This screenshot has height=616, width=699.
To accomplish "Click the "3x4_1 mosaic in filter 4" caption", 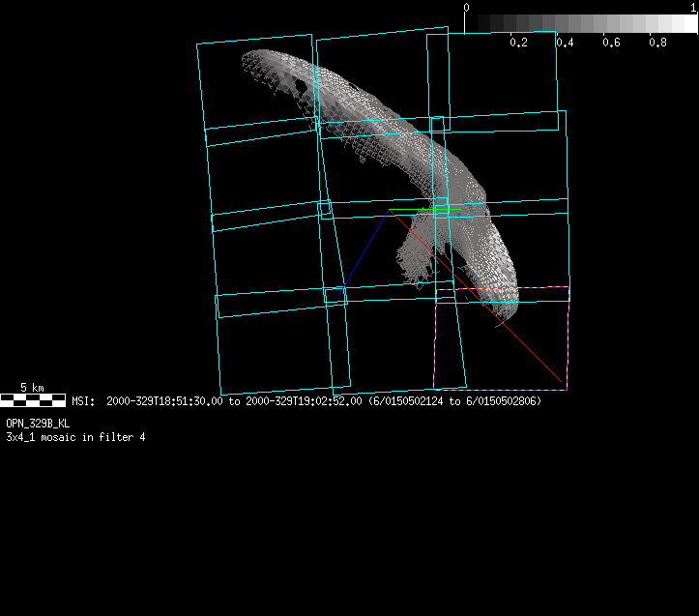I will 75,437.
